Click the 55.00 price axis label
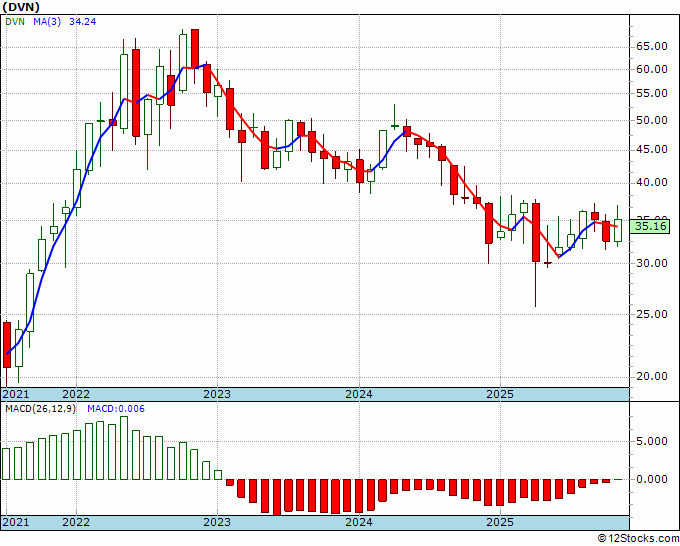Image resolution: width=680 pixels, height=546 pixels. point(651,94)
